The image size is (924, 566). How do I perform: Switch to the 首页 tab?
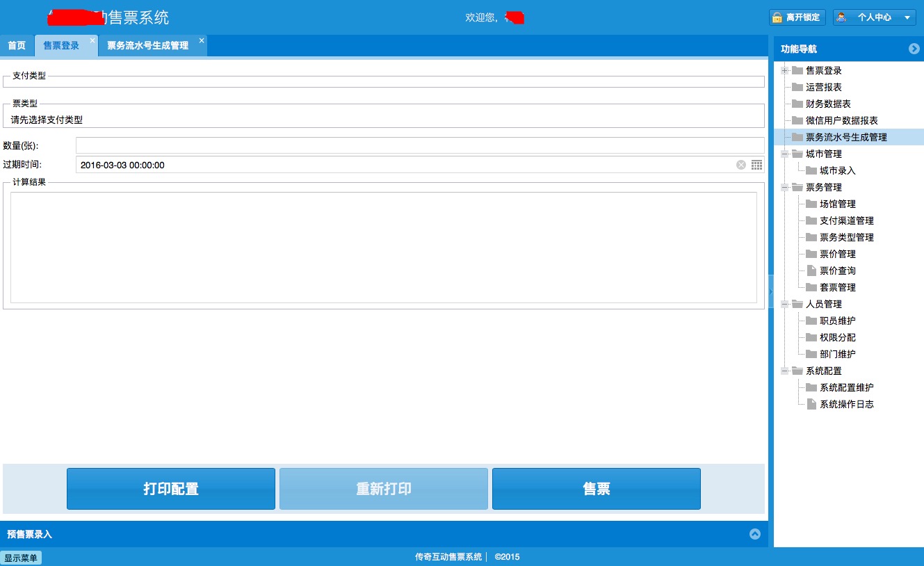(x=17, y=46)
